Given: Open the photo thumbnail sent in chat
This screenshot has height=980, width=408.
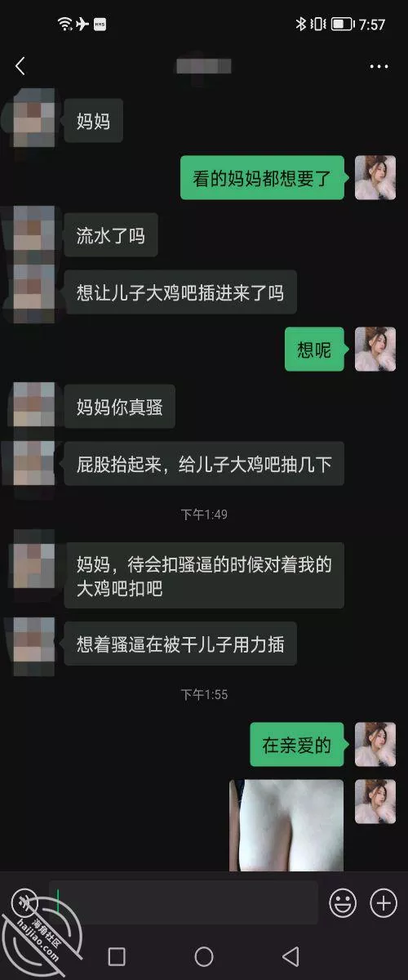Looking at the screenshot, I should coord(286,825).
